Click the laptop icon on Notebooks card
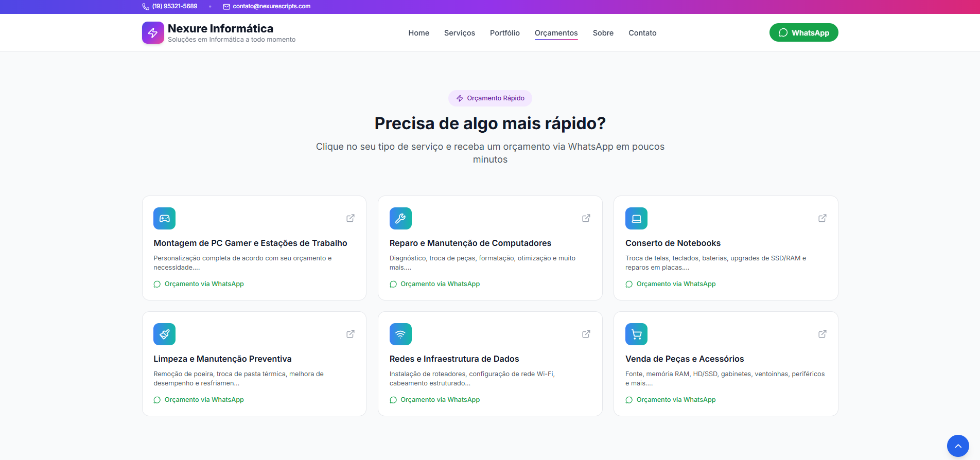 636,218
